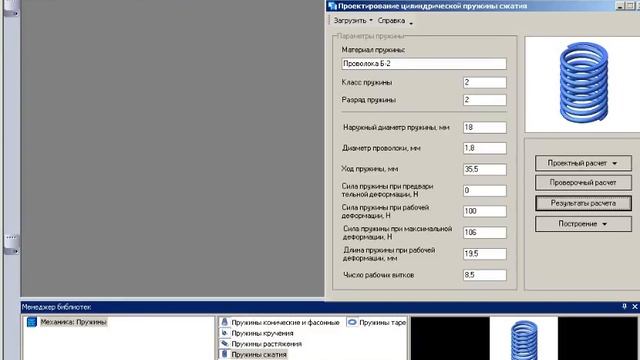Image resolution: width=640 pixels, height=360 pixels.
Task: Select Пружины кручения entry
Action: [x=262, y=333]
